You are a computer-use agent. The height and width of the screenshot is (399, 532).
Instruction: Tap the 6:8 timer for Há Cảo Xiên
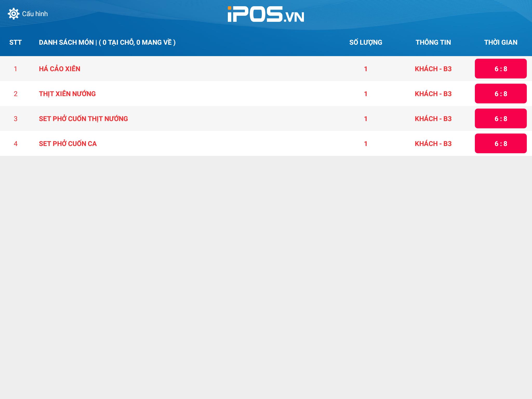pyautogui.click(x=501, y=69)
